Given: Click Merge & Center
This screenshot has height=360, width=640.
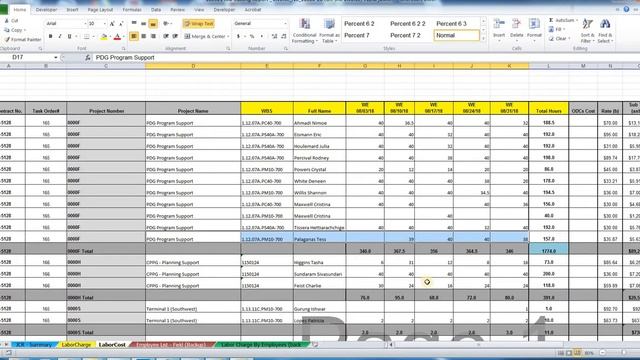Looking at the screenshot, I should pos(204,36).
